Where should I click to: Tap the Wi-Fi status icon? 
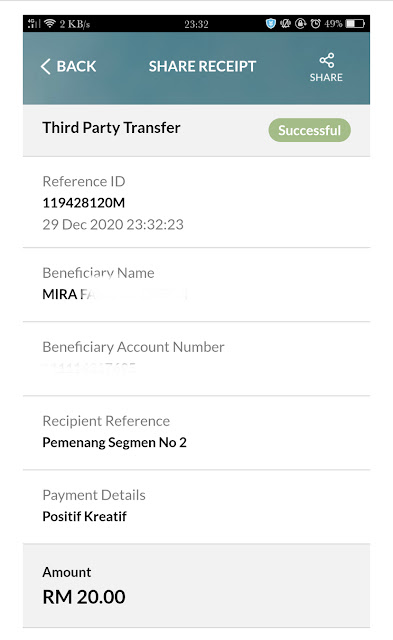point(50,23)
